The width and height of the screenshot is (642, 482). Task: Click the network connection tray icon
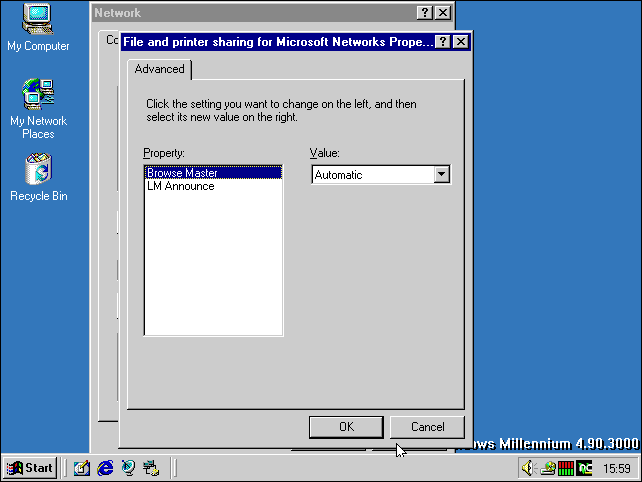(x=548, y=468)
